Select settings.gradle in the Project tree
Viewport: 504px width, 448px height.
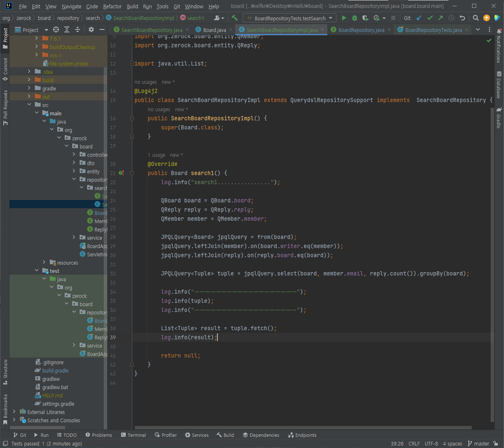click(x=58, y=404)
